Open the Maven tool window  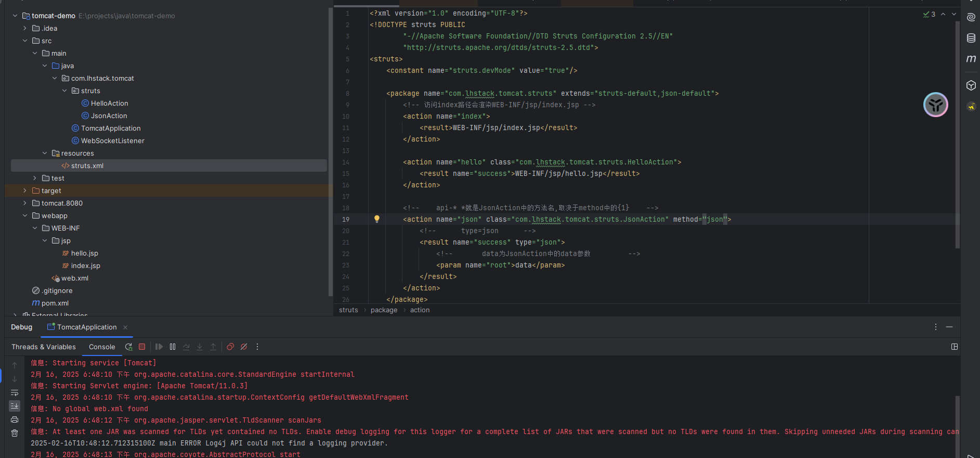pos(971,59)
